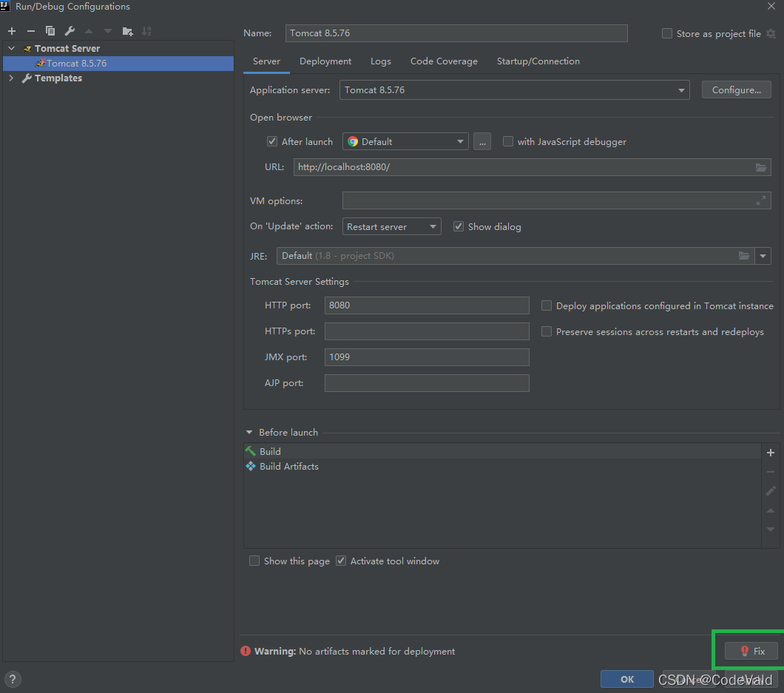Open settings gear beside Store as project file
This screenshot has height=693, width=784.
click(x=771, y=33)
